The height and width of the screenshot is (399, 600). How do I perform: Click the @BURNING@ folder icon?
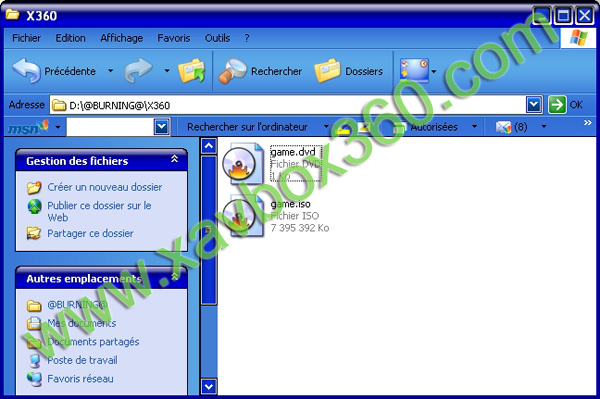click(x=34, y=306)
